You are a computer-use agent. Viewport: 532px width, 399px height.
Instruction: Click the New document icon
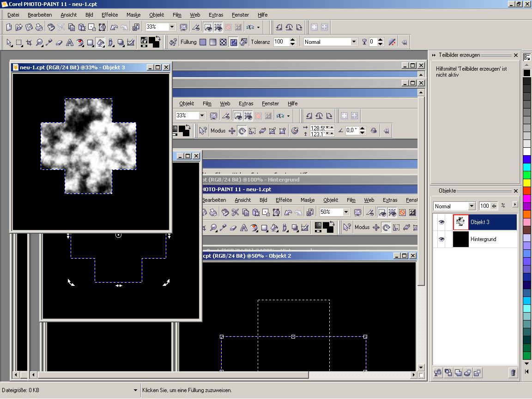click(9, 27)
